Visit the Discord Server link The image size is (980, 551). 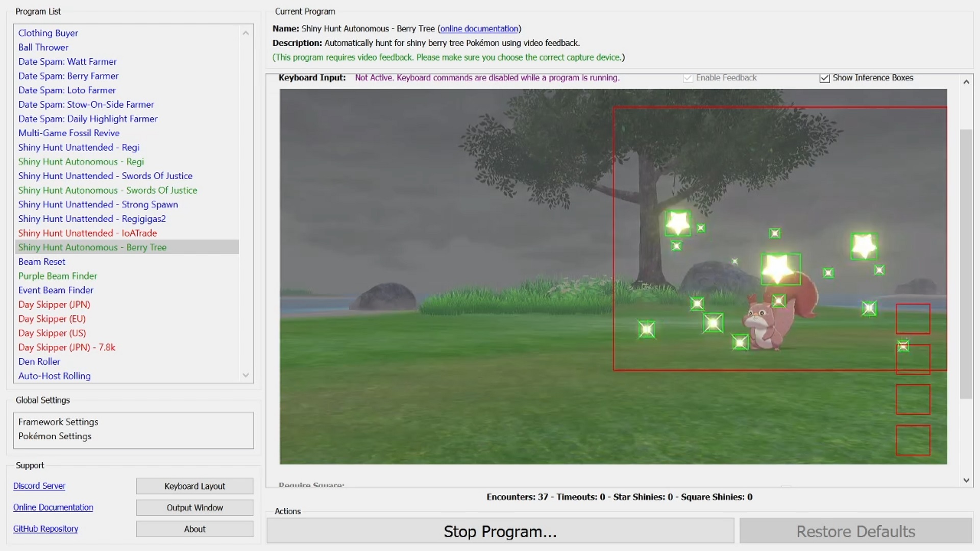(x=39, y=486)
